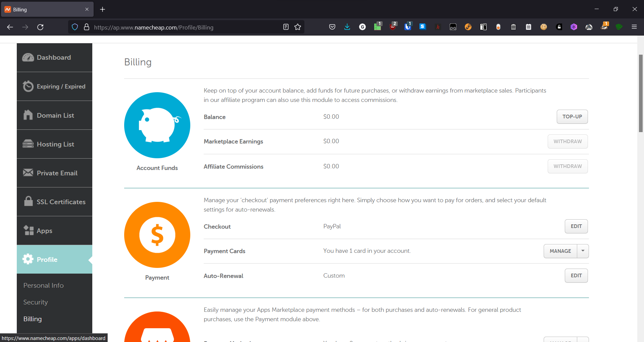This screenshot has height=342, width=644.
Task: Click the Account Funds piggy bank icon
Action: pyautogui.click(x=157, y=125)
